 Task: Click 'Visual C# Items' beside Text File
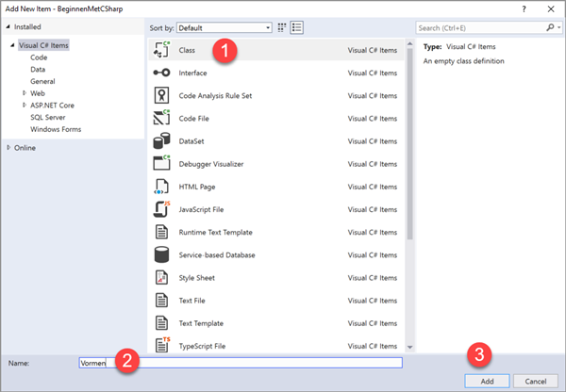pyautogui.click(x=373, y=301)
